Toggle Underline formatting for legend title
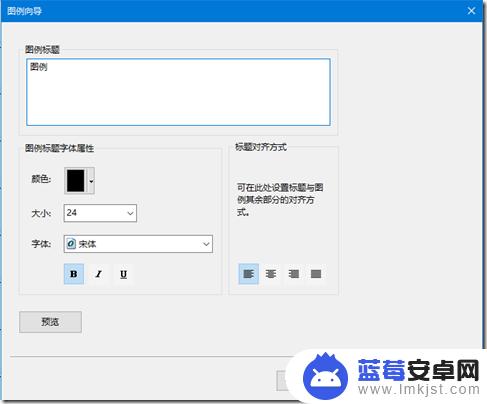Image resolution: width=487 pixels, height=404 pixels. tap(123, 274)
